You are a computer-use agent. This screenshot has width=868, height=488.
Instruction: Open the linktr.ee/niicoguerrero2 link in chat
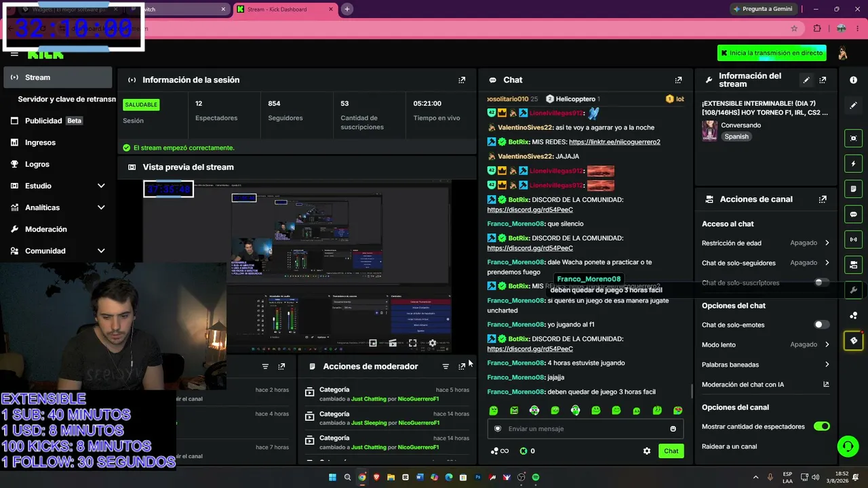614,142
